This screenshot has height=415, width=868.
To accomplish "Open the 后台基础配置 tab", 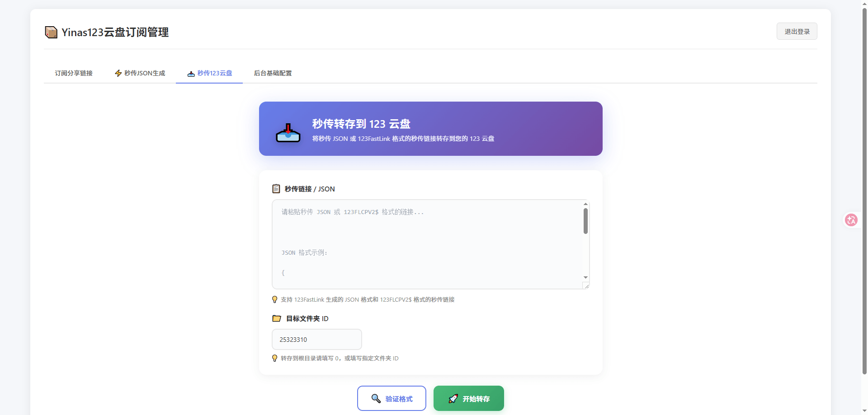I will [273, 73].
